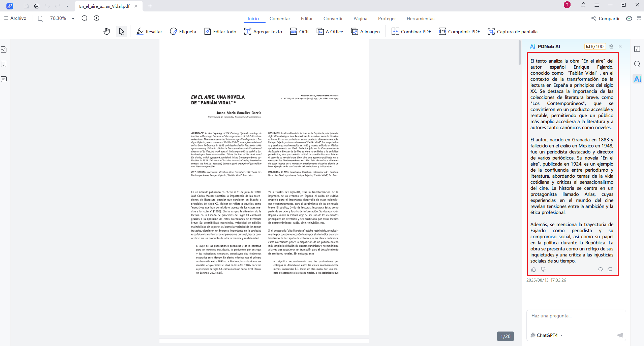Click the 8/100 usage counter badge
Screen dimensions: 644x346
(x=595, y=46)
